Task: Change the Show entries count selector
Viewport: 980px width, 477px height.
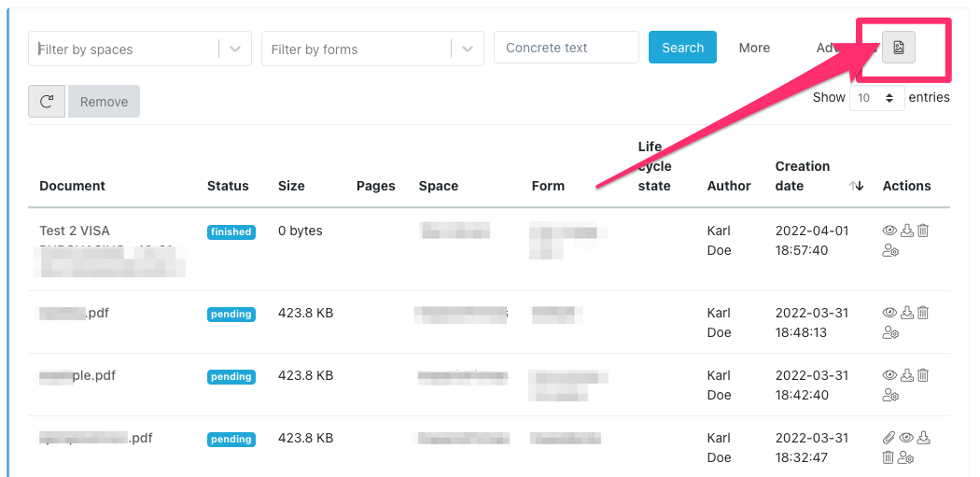Action: [x=876, y=98]
